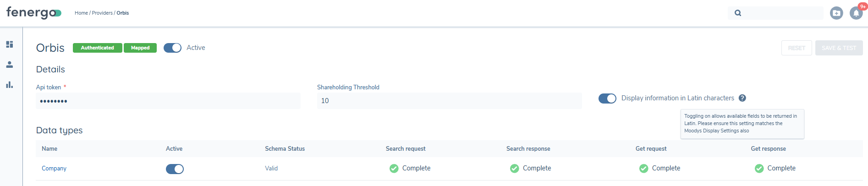This screenshot has height=186, width=868.
Task: Click the search magnifier icon
Action: pyautogui.click(x=738, y=13)
